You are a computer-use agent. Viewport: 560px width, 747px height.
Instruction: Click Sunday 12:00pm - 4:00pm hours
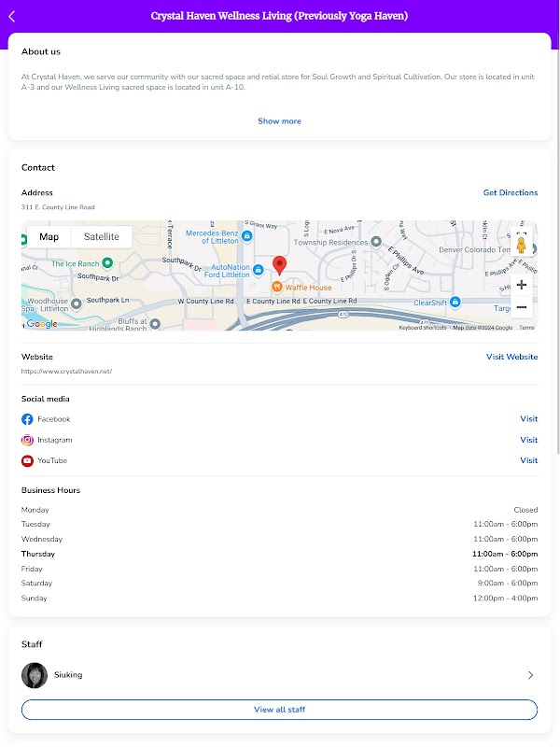point(505,598)
